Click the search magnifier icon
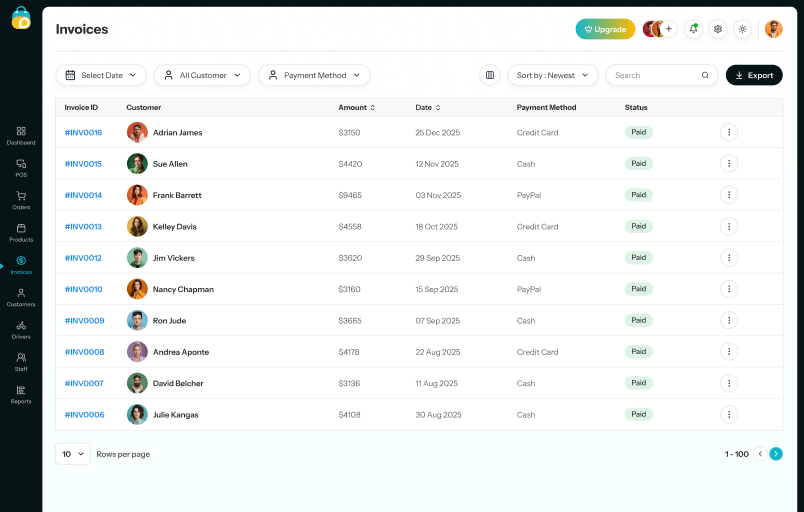 (x=705, y=75)
